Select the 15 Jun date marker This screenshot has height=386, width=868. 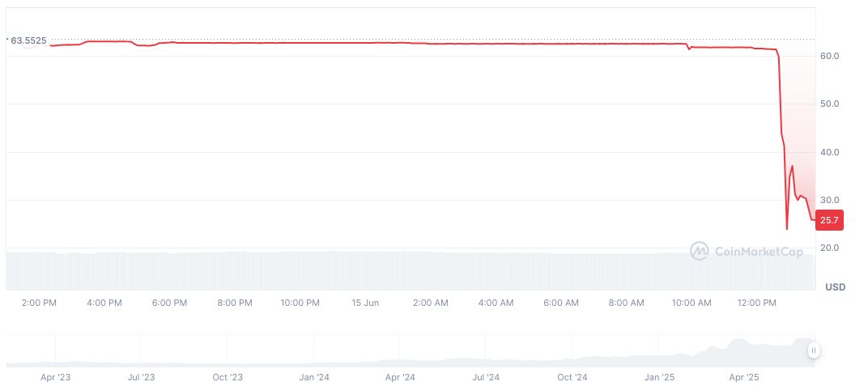click(x=365, y=303)
